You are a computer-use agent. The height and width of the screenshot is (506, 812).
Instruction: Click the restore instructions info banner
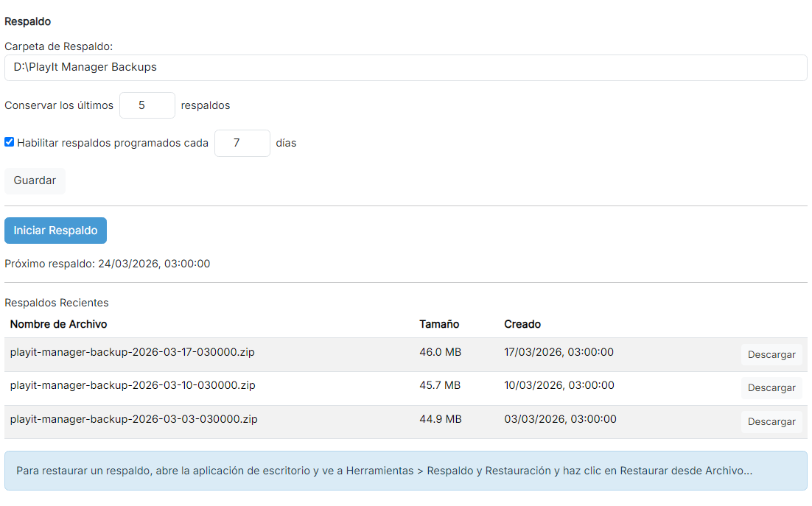point(405,471)
